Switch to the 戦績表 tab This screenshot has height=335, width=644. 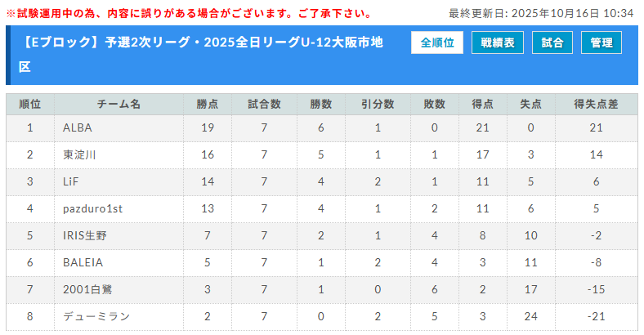click(x=498, y=43)
